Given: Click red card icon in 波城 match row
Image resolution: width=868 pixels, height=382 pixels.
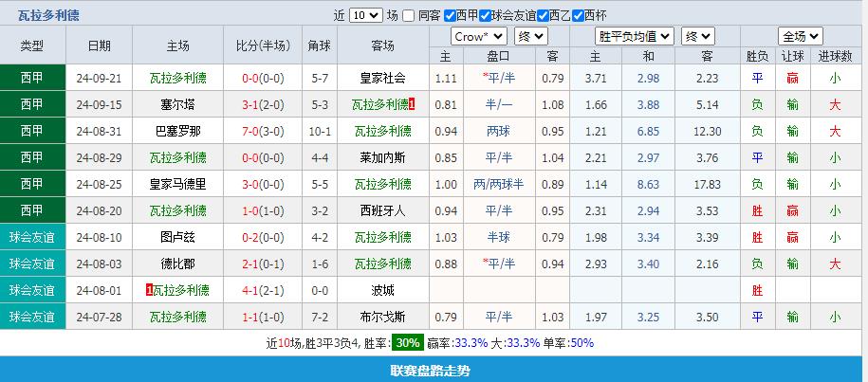Looking at the screenshot, I should (x=150, y=290).
